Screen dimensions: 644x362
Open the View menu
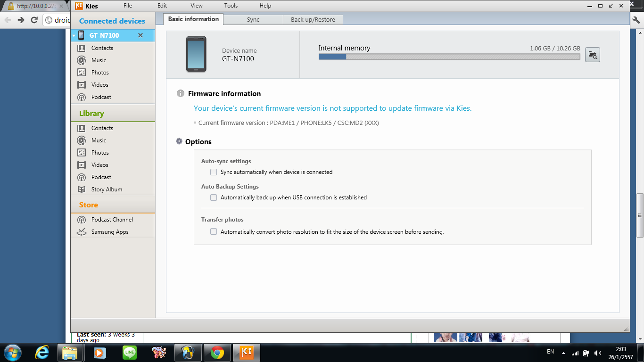click(197, 6)
